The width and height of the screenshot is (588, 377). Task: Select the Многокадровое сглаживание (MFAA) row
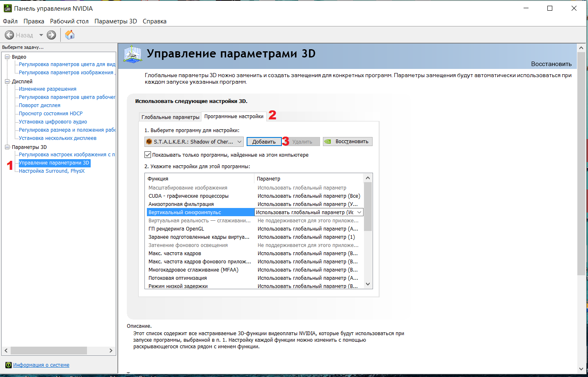255,270
